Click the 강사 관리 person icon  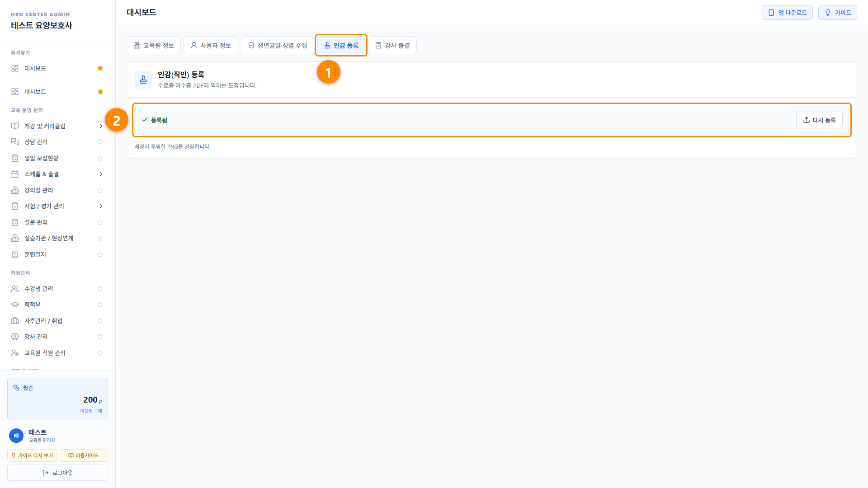tap(15, 337)
